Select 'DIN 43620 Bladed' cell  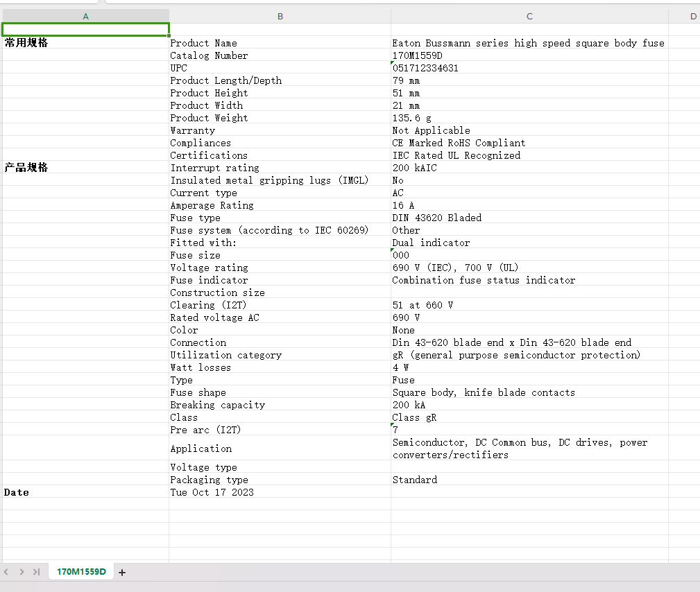point(529,218)
